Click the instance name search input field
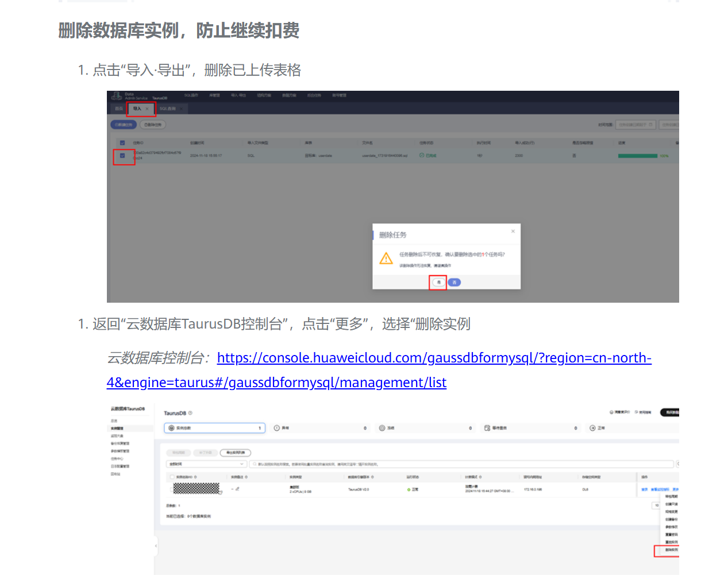728x583 pixels. pyautogui.click(x=461, y=464)
